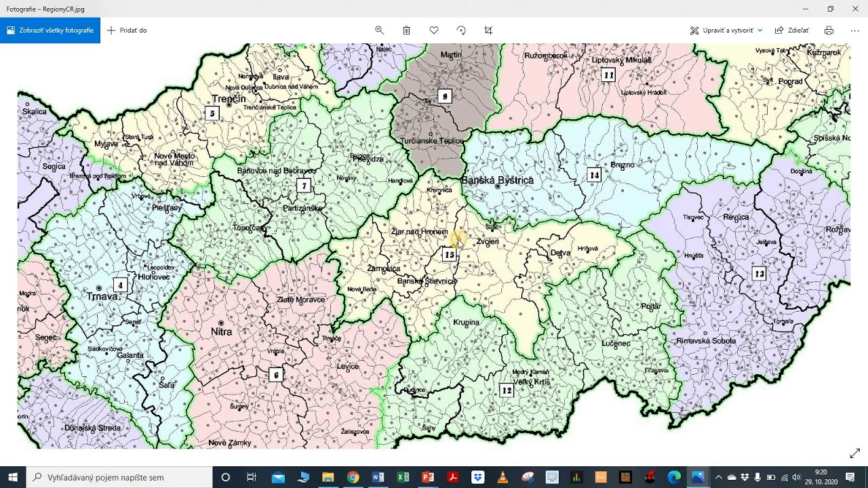Screen dimensions: 868x488
Task: Show hidden system tray icons
Action: click(719, 477)
